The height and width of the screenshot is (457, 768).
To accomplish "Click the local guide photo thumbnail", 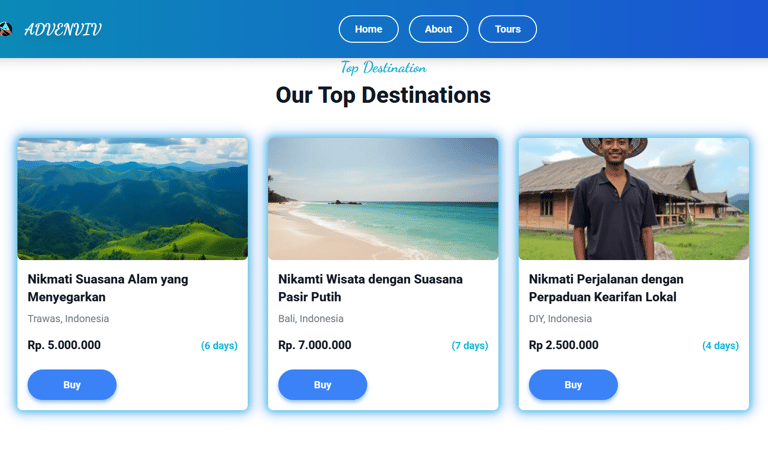I will 633,199.
